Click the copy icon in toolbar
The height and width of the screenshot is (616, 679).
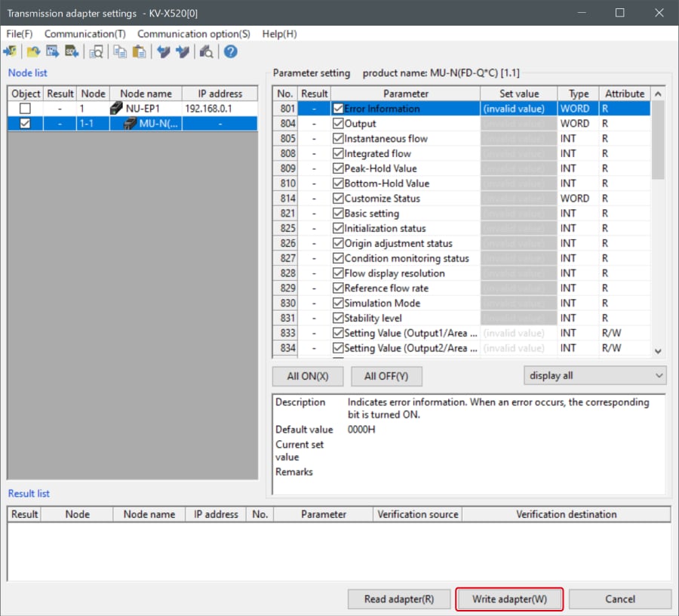pos(119,51)
